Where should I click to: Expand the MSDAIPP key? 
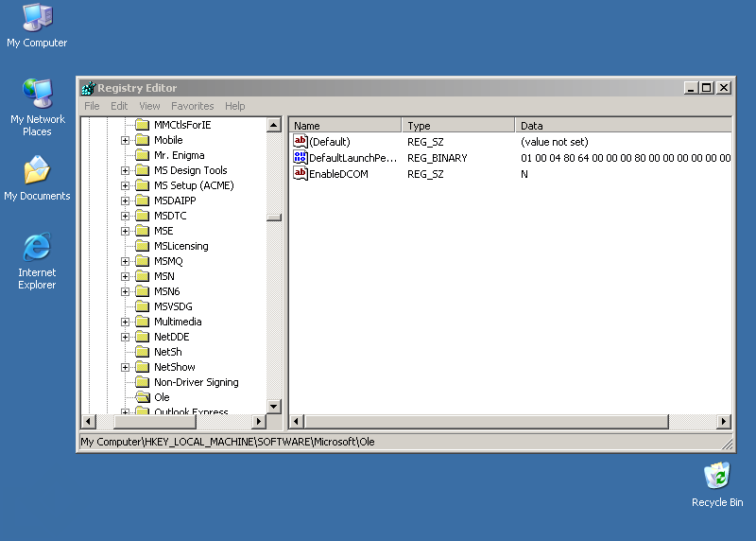(125, 201)
